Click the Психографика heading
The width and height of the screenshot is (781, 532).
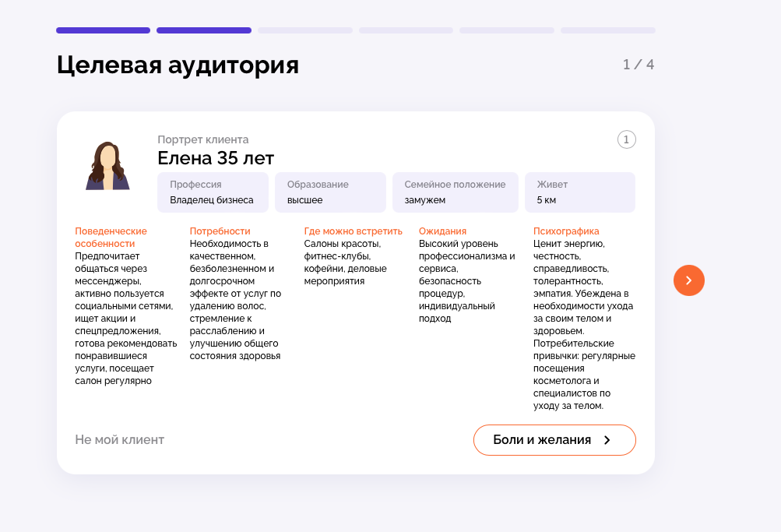566,231
